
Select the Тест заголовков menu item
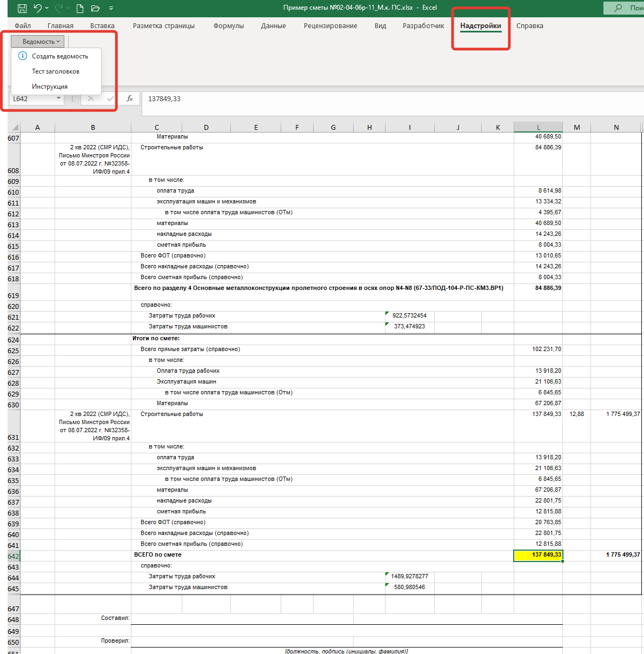coord(56,71)
